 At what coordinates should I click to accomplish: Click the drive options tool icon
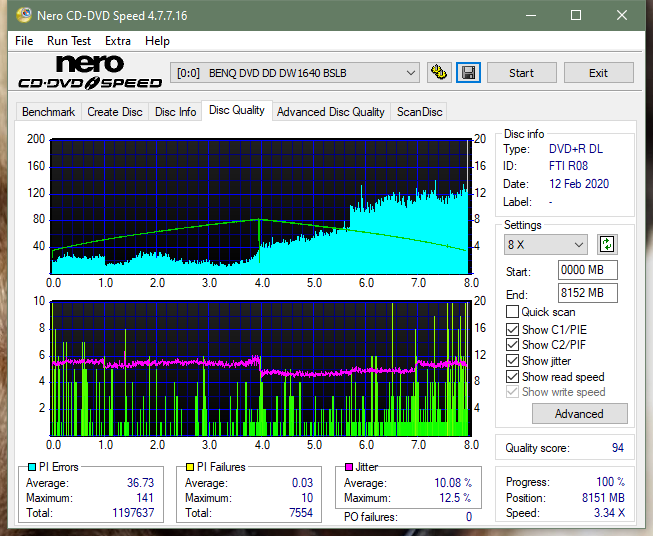pyautogui.click(x=439, y=73)
